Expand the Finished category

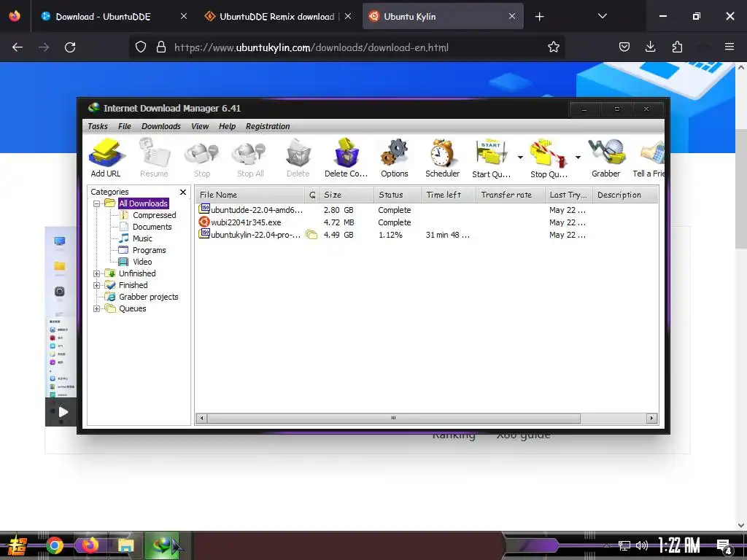(x=96, y=285)
